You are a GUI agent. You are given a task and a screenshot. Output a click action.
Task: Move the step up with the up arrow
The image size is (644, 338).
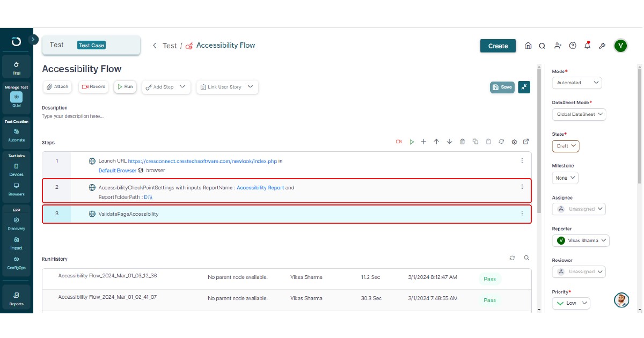pos(436,142)
